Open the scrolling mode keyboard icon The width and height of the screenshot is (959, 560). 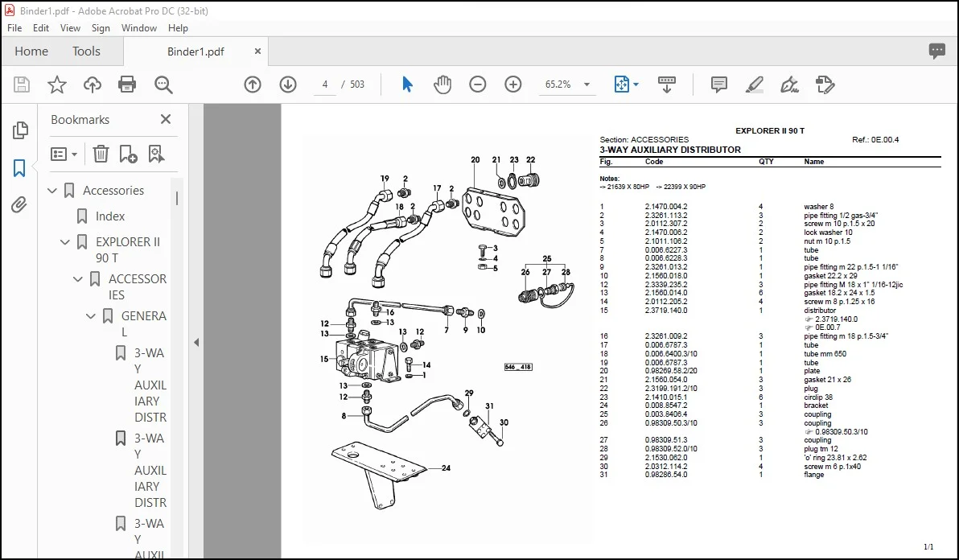tap(667, 84)
